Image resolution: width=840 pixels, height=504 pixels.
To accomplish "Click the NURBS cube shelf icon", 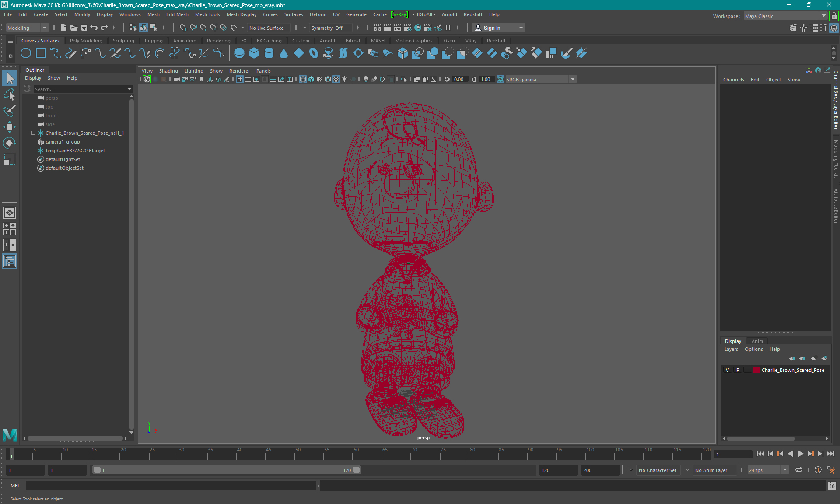I will 254,53.
